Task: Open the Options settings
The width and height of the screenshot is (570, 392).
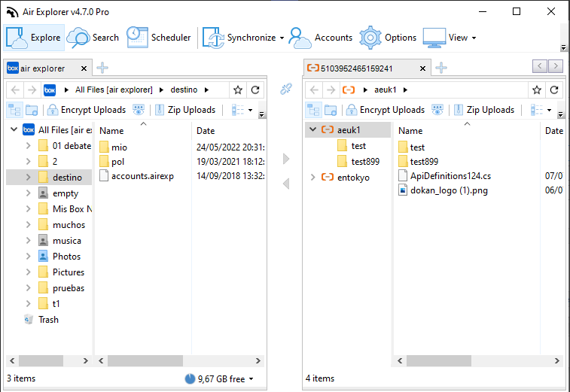Action: tap(388, 38)
